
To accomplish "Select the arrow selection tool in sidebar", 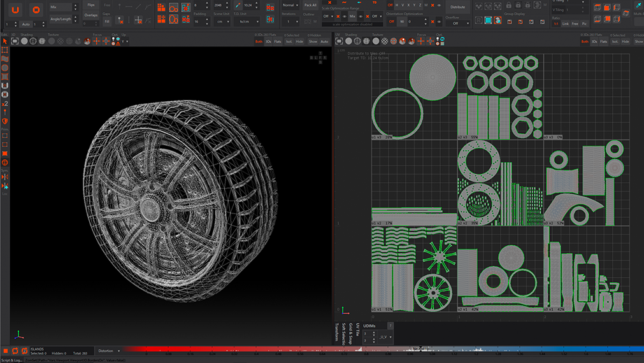I will (x=5, y=41).
